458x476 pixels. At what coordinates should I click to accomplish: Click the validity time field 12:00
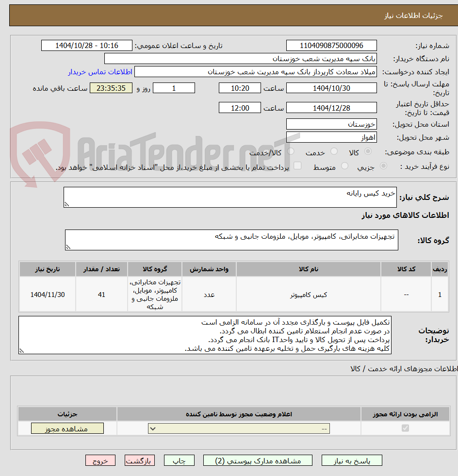pos(240,108)
